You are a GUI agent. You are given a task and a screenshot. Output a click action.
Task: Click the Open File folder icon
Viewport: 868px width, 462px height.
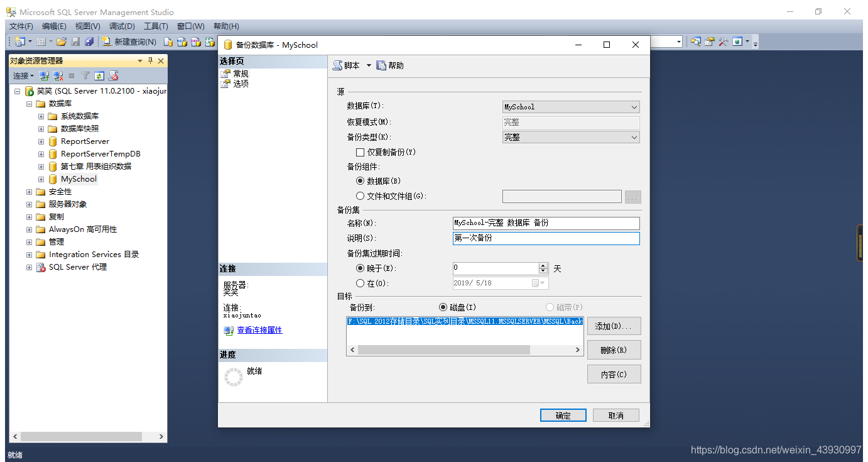point(62,41)
